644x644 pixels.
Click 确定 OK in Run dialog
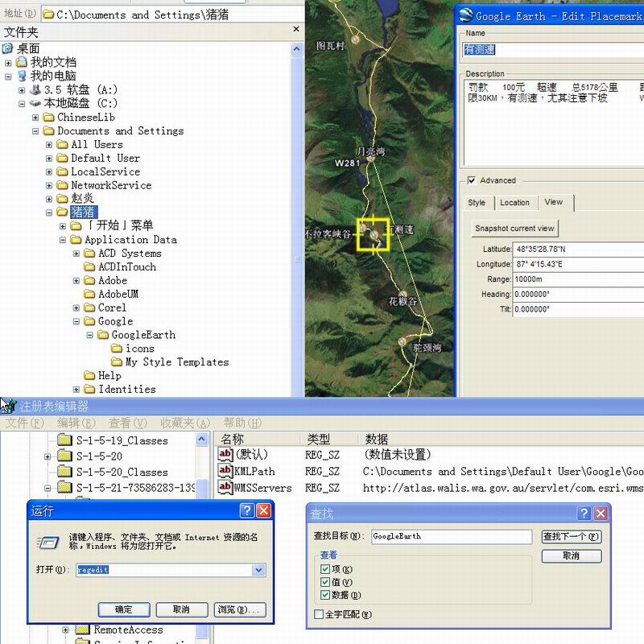124,609
